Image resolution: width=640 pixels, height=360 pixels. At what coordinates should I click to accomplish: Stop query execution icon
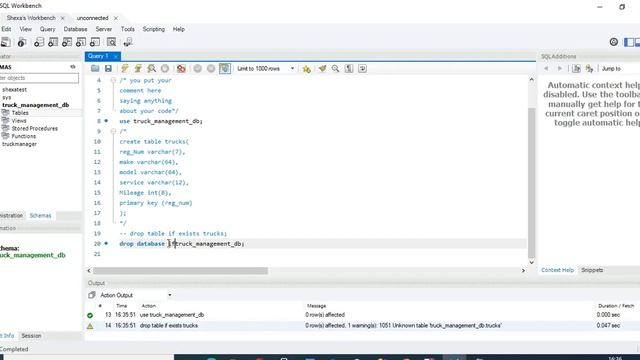tap(165, 69)
